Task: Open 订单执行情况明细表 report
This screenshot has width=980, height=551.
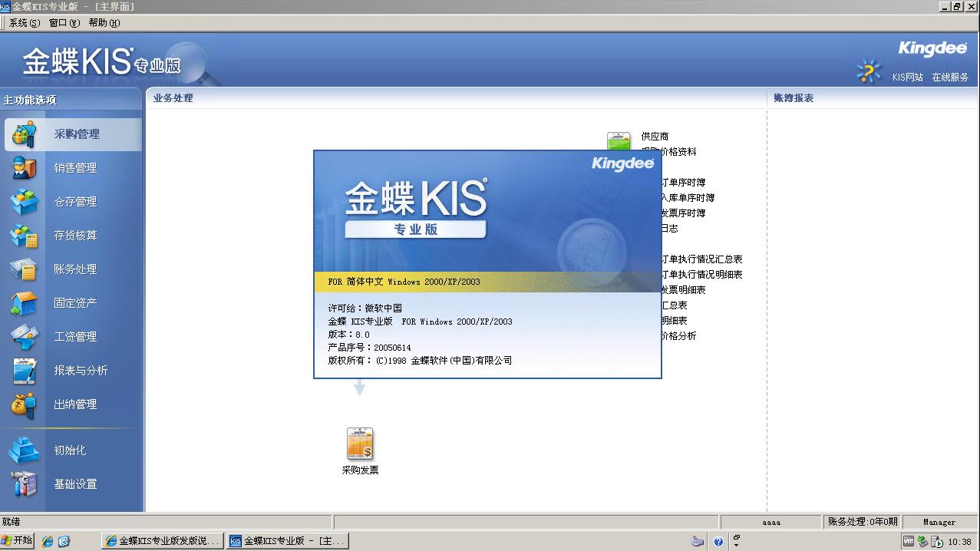Action: click(x=702, y=275)
